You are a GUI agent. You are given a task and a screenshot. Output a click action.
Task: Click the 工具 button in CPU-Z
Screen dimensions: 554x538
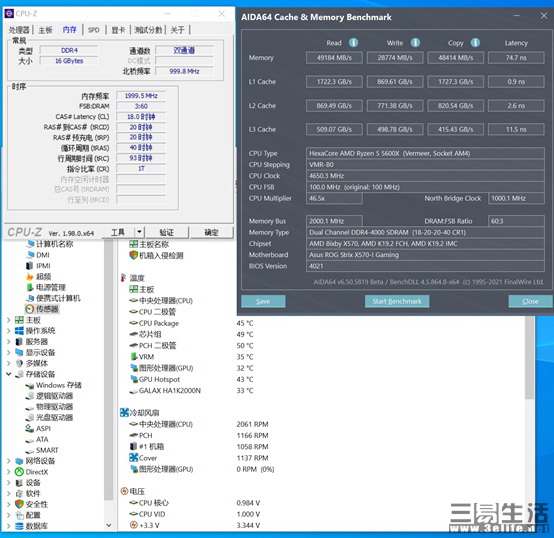tap(118, 232)
